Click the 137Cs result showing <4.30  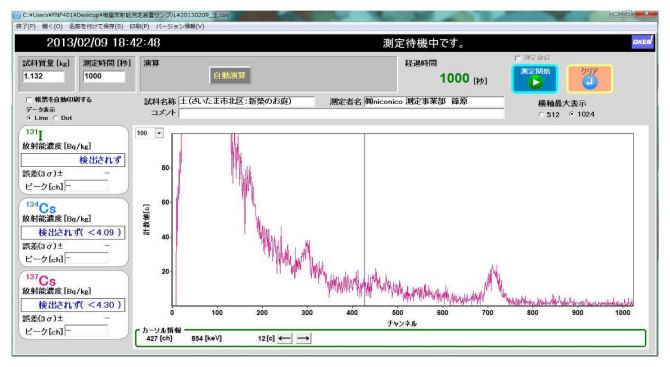coord(73,305)
